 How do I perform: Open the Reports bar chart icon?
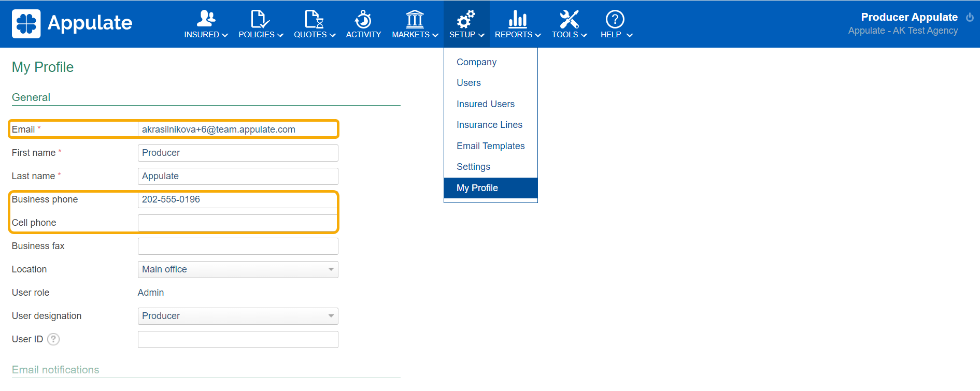tap(517, 19)
